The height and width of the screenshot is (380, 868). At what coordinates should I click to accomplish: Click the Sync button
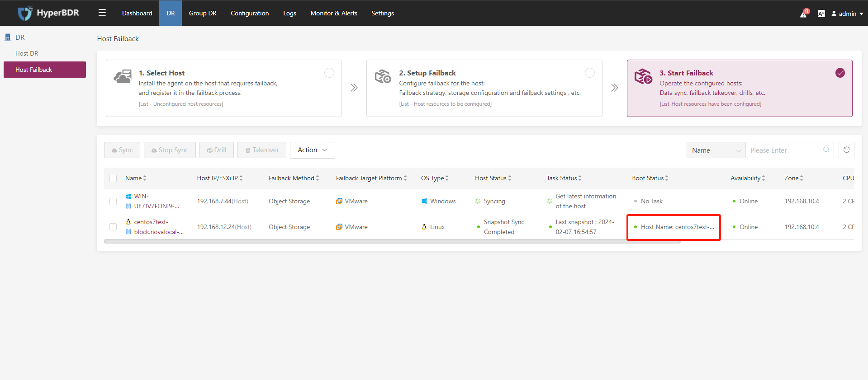(122, 150)
